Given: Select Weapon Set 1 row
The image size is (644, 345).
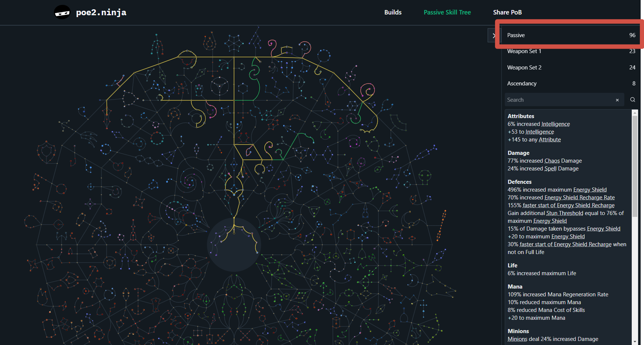Looking at the screenshot, I should (571, 51).
